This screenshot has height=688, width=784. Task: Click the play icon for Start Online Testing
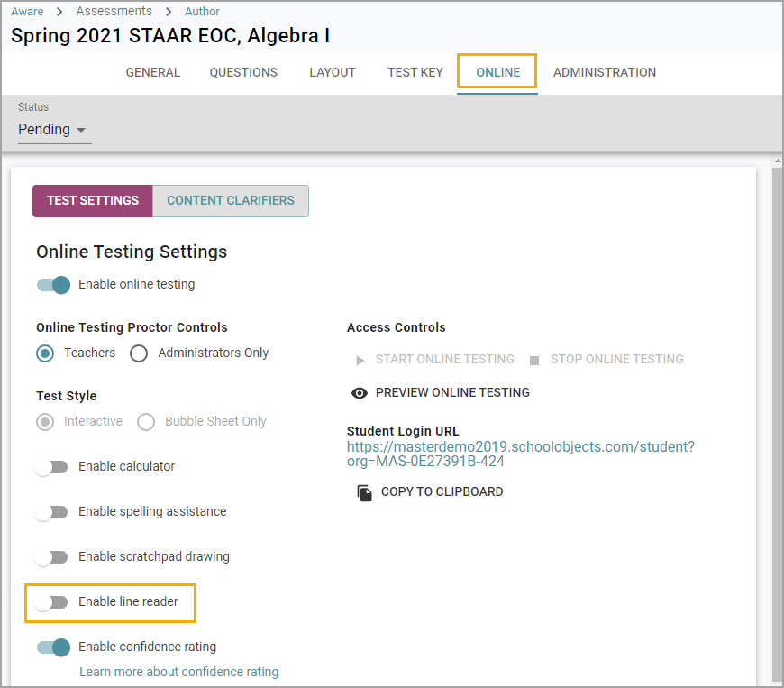pyautogui.click(x=360, y=361)
